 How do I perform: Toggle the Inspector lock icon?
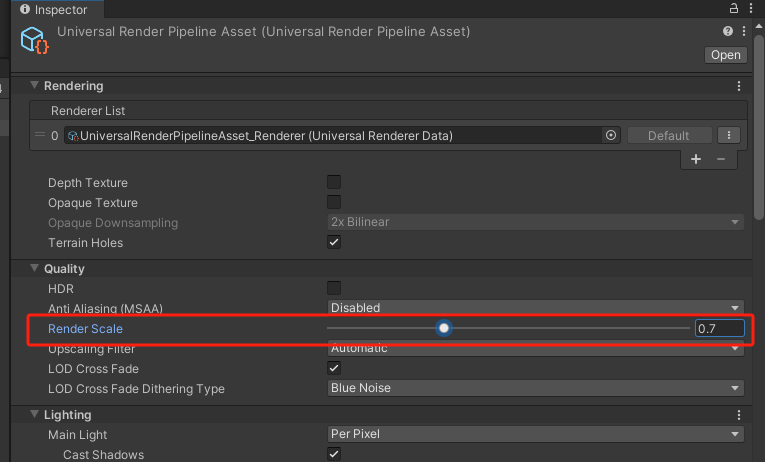(x=735, y=8)
